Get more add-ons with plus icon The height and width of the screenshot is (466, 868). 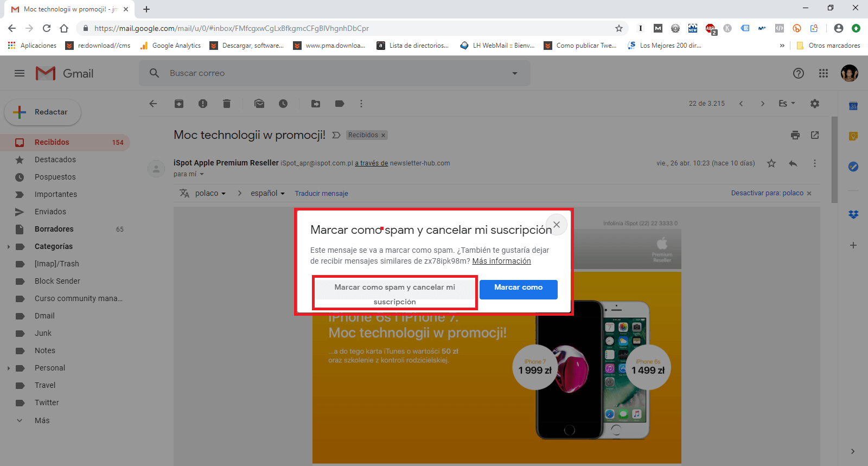click(x=853, y=245)
